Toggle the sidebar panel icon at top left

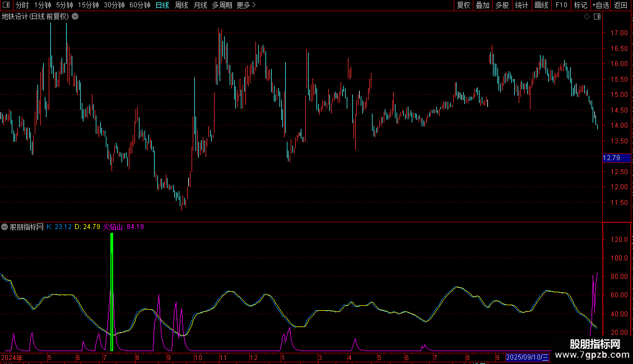6,5
